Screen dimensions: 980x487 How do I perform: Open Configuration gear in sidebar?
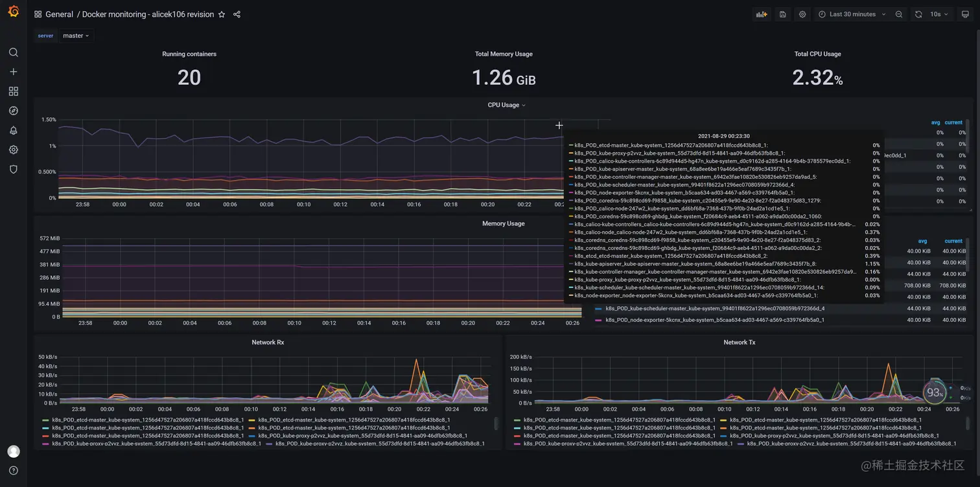[14, 150]
